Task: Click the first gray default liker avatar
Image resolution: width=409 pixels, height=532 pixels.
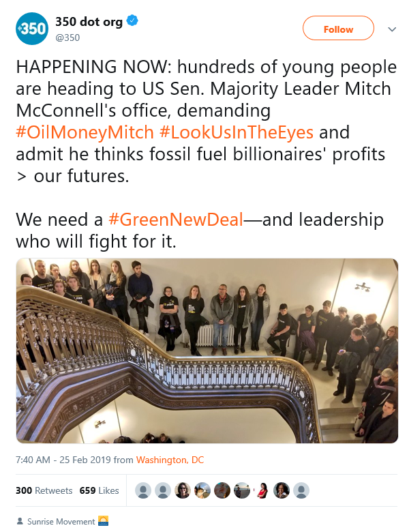Action: (144, 490)
